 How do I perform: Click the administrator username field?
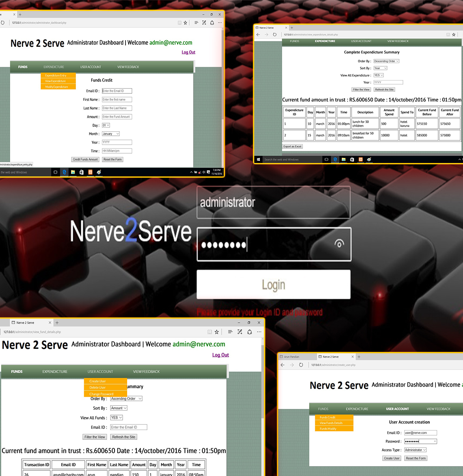273,202
